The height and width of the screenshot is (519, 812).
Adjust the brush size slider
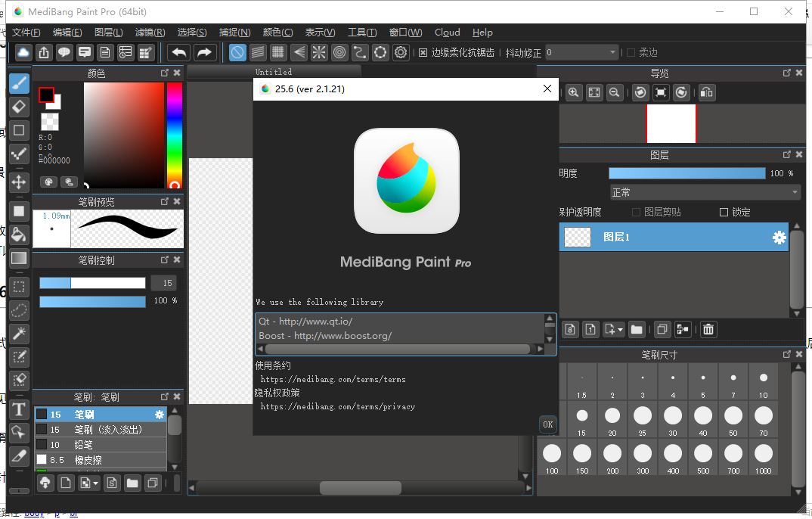pyautogui.click(x=93, y=283)
